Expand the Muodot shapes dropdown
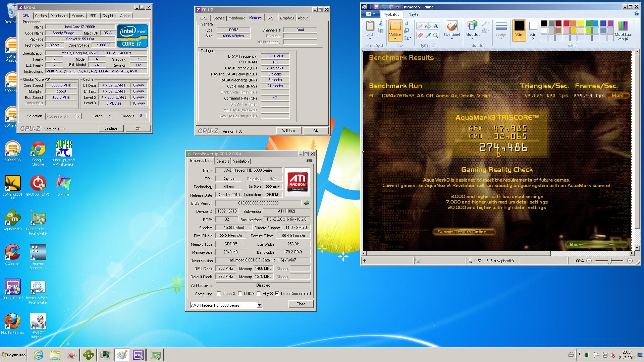Viewport: 644px width, 362px height. click(x=473, y=39)
